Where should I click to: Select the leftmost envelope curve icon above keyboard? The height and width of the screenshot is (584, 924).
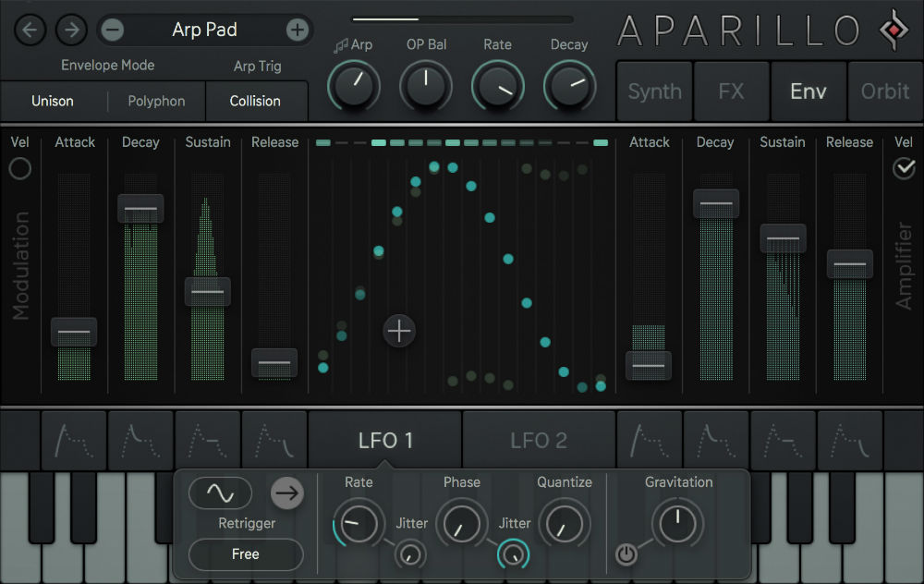tap(73, 441)
